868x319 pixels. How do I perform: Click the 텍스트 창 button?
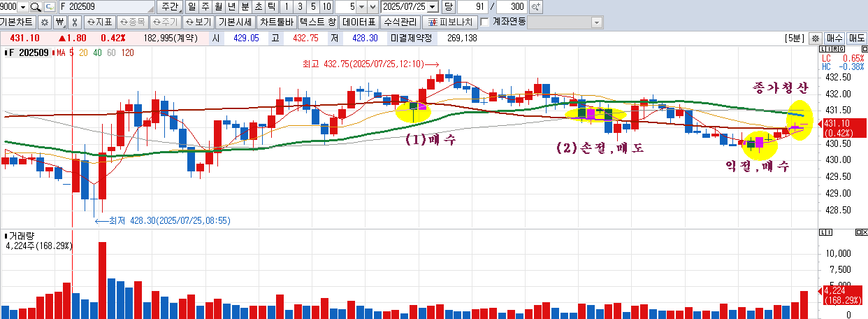318,22
